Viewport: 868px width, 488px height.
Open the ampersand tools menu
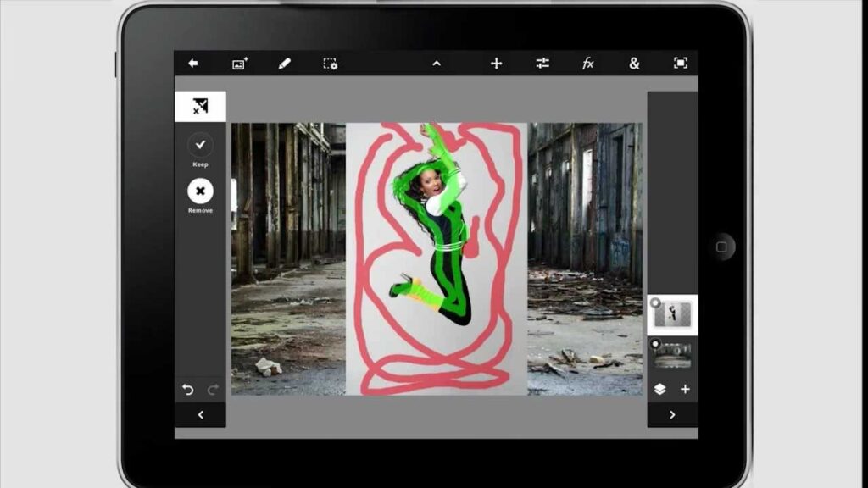point(634,64)
